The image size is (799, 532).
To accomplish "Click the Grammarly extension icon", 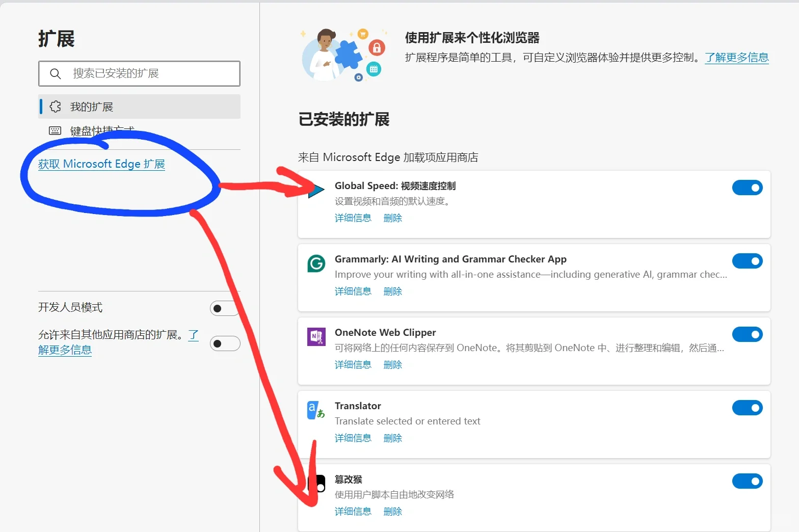I will pyautogui.click(x=316, y=263).
